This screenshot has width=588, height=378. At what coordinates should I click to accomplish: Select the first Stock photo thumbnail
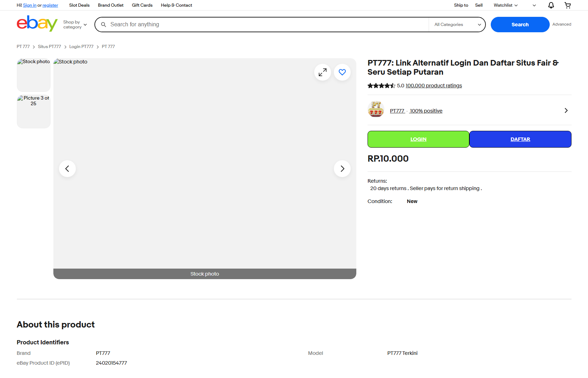(34, 75)
